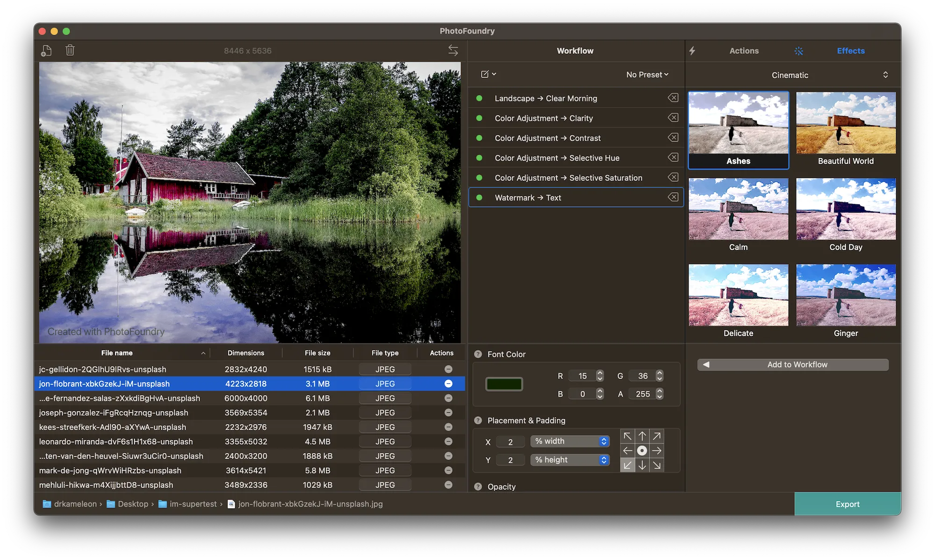The width and height of the screenshot is (935, 560).
Task: Disable Selective Hue step green indicator
Action: click(x=479, y=158)
